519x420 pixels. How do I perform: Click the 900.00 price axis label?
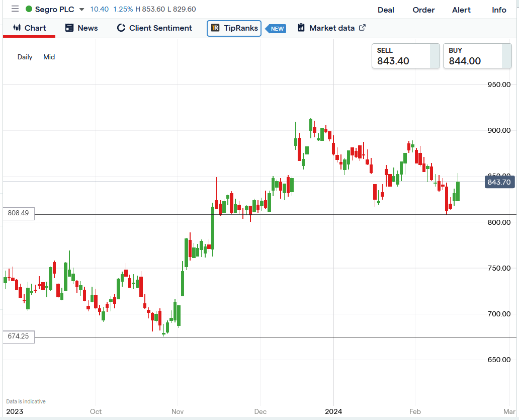click(499, 130)
